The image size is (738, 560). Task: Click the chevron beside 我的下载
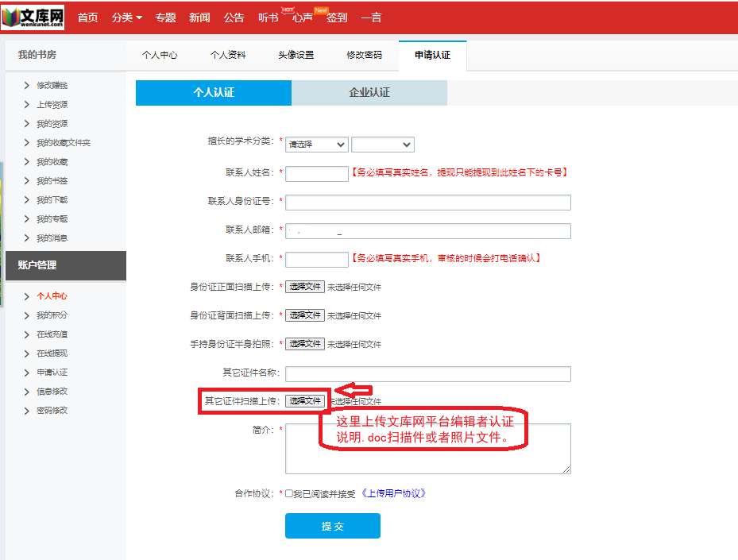27,199
